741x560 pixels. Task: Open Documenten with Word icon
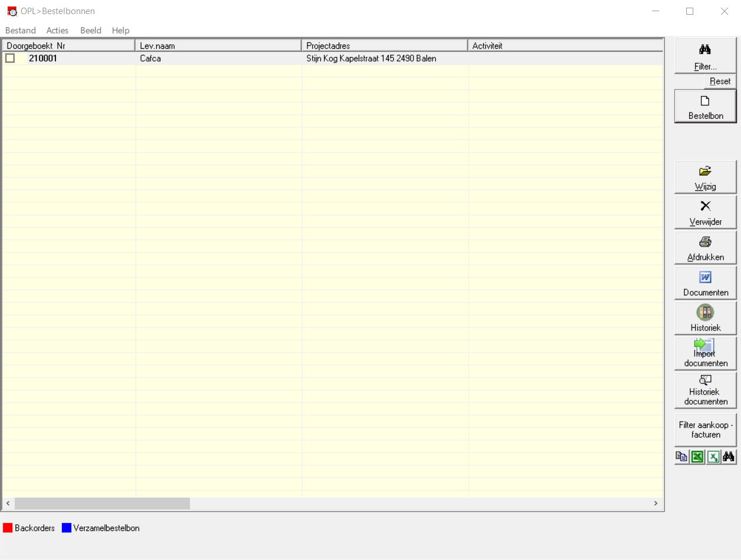coord(705,283)
